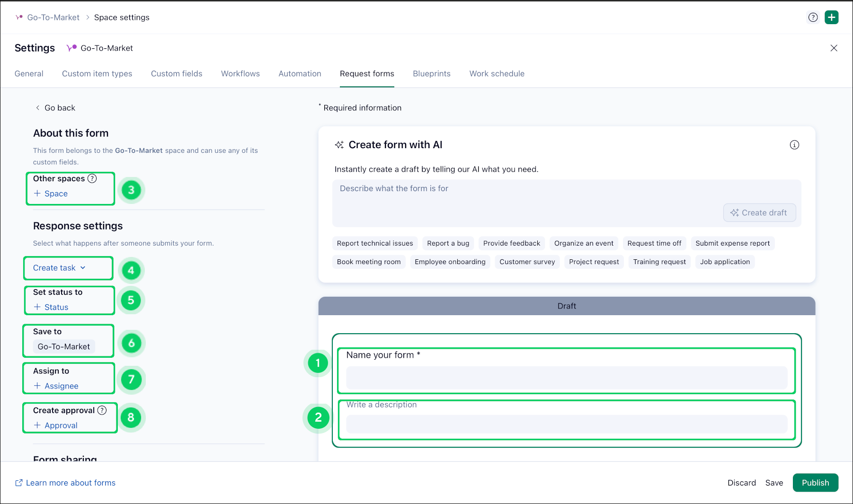853x504 pixels.
Task: Switch to the Automation tab
Action: (300, 74)
